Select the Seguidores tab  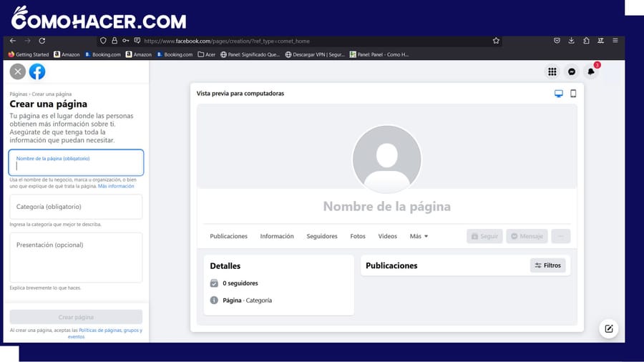(322, 236)
